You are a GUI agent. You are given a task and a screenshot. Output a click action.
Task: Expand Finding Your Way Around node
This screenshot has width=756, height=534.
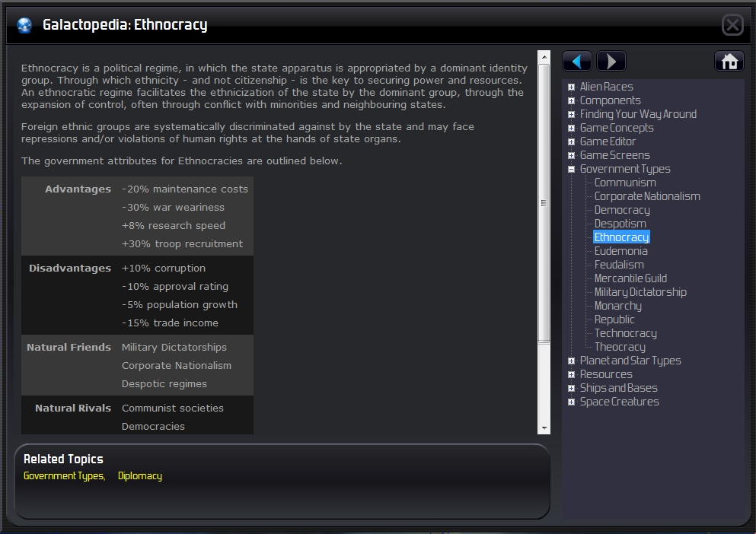(571, 114)
